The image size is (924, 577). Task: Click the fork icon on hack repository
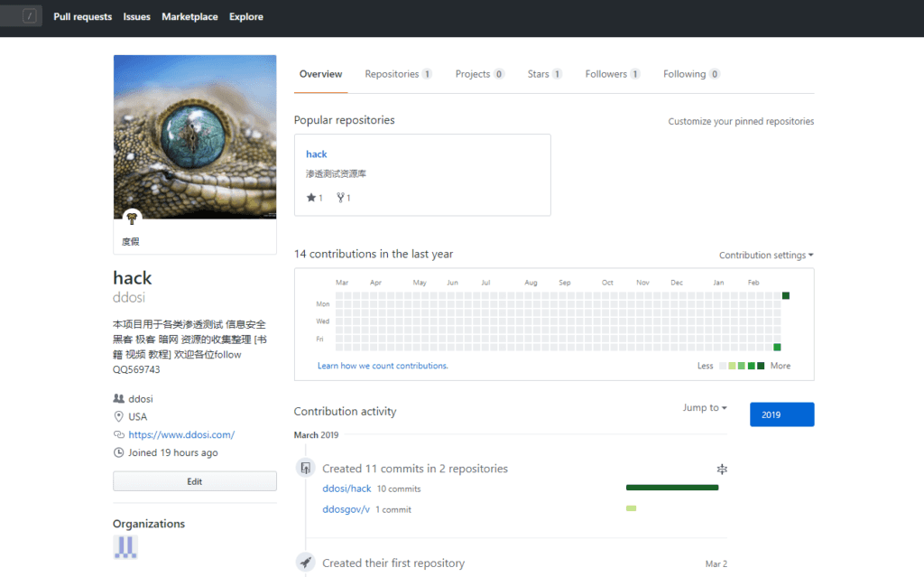[x=340, y=198]
